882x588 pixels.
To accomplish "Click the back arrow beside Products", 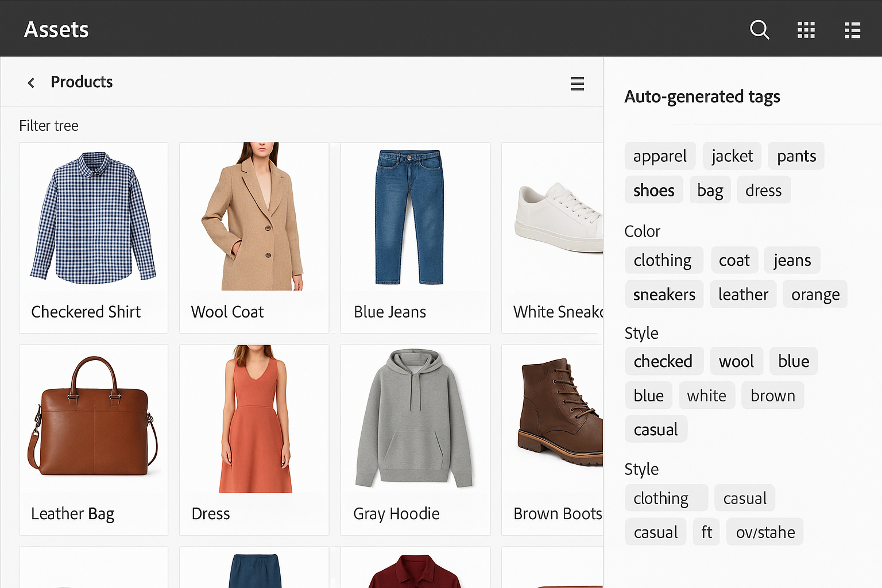I will coord(31,83).
